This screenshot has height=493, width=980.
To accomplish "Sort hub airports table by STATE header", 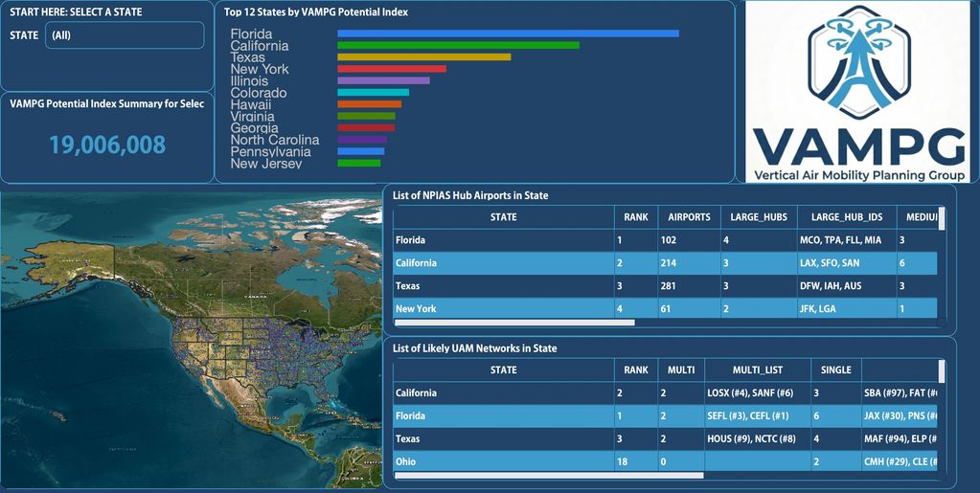I will [x=504, y=217].
